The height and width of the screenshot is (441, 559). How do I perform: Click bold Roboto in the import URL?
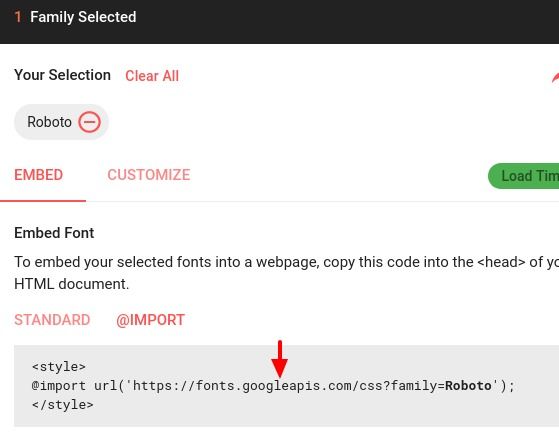tap(468, 386)
